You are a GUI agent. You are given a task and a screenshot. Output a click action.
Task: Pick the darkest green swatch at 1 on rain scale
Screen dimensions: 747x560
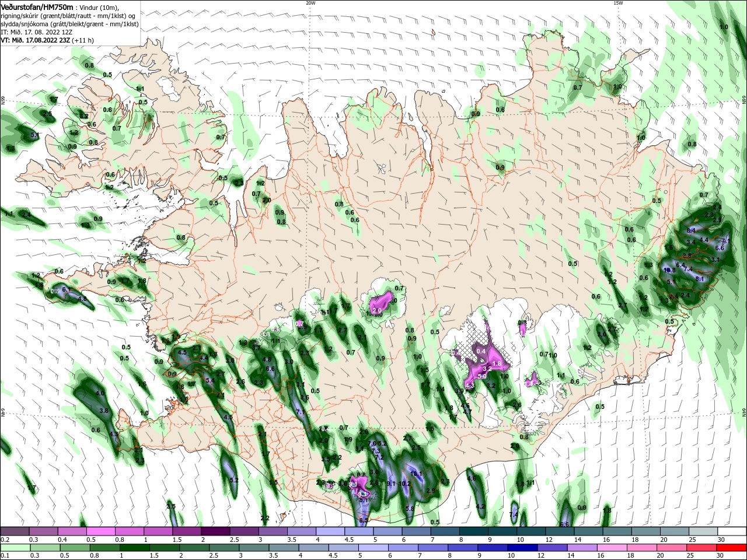coord(135,548)
